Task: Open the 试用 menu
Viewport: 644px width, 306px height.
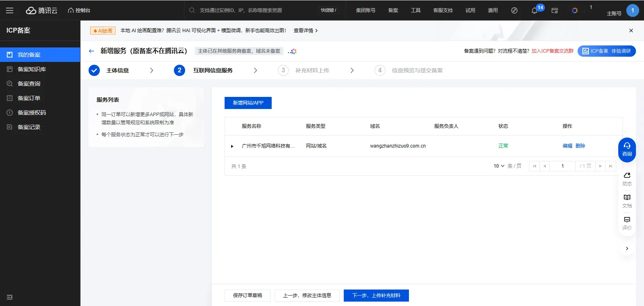Action: tap(471, 10)
